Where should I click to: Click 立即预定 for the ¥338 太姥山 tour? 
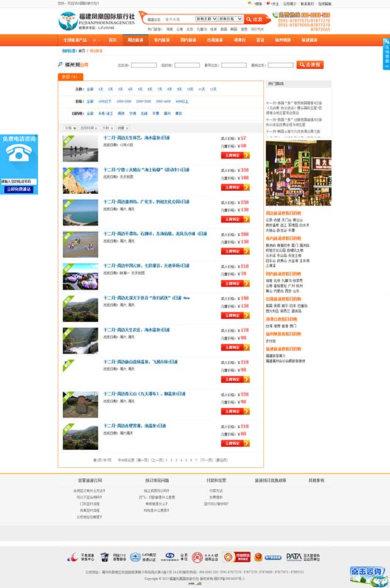[235, 188]
